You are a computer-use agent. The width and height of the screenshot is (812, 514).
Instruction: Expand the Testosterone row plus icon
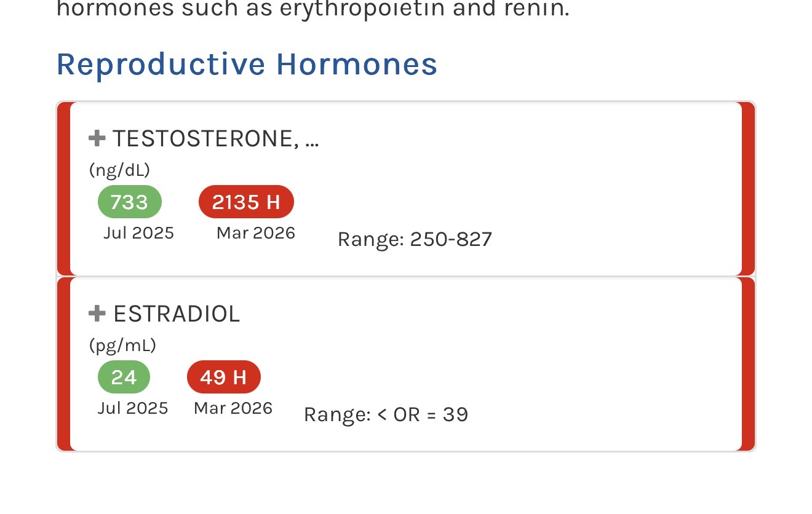click(x=97, y=138)
